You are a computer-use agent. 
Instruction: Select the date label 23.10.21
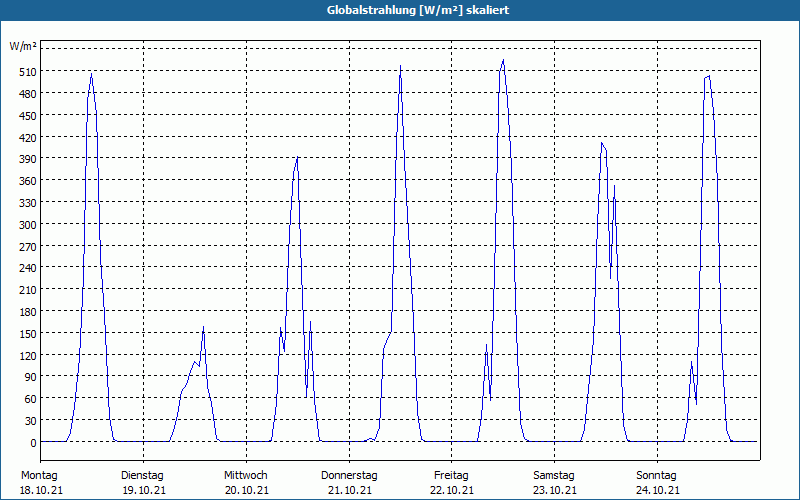(x=555, y=490)
